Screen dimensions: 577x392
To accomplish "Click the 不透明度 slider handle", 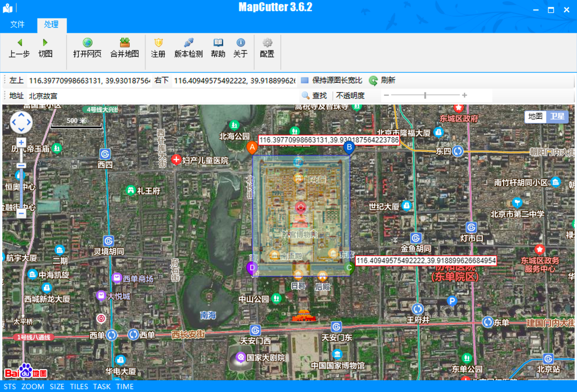I will (425, 96).
